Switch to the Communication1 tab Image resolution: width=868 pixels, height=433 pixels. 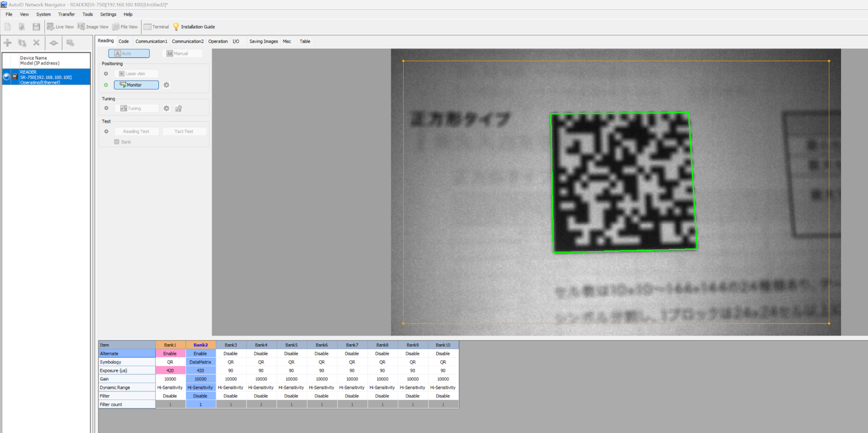tap(151, 41)
